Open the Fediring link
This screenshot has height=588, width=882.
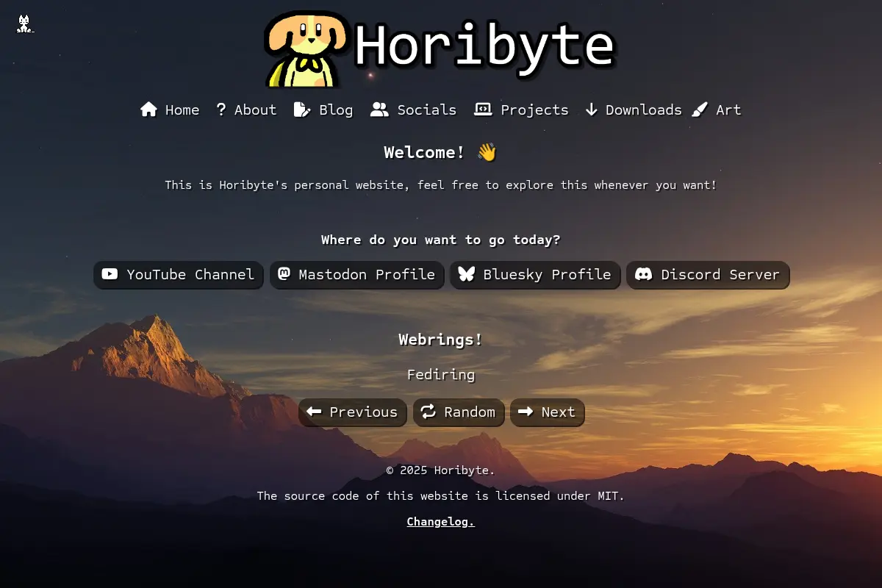click(x=441, y=375)
